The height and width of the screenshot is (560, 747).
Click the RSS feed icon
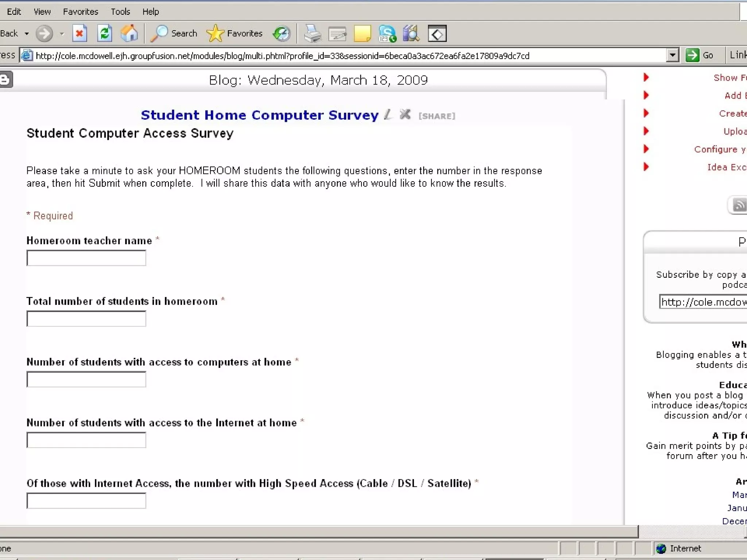click(x=739, y=205)
